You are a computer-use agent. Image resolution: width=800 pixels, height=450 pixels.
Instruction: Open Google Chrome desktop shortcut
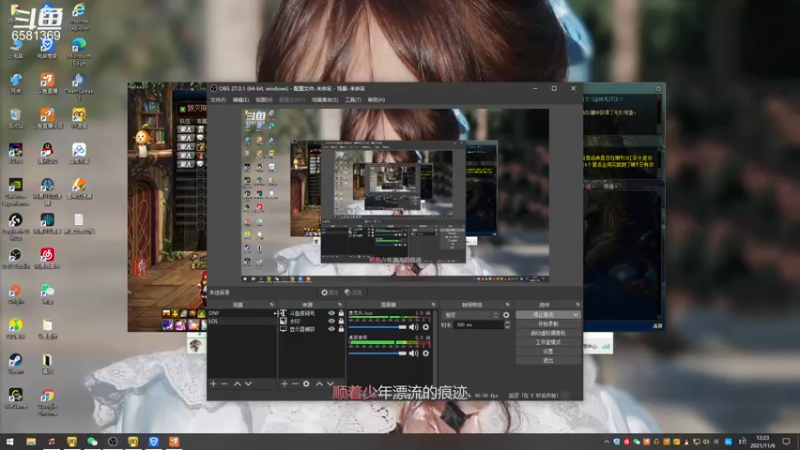47,401
